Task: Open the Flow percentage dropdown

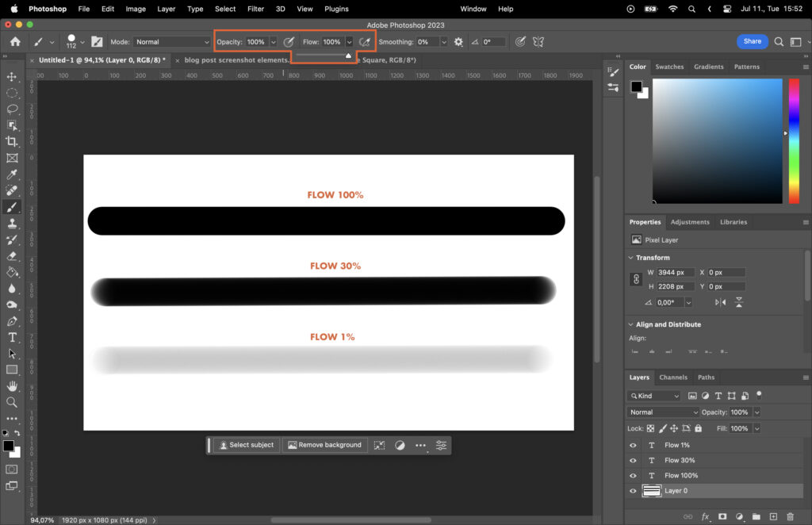Action: (350, 41)
